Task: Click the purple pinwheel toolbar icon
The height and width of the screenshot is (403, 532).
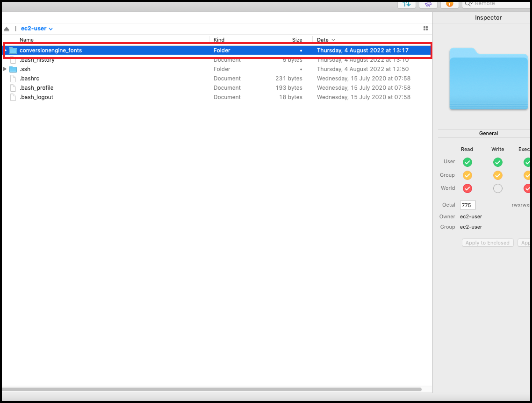Action: [x=428, y=4]
